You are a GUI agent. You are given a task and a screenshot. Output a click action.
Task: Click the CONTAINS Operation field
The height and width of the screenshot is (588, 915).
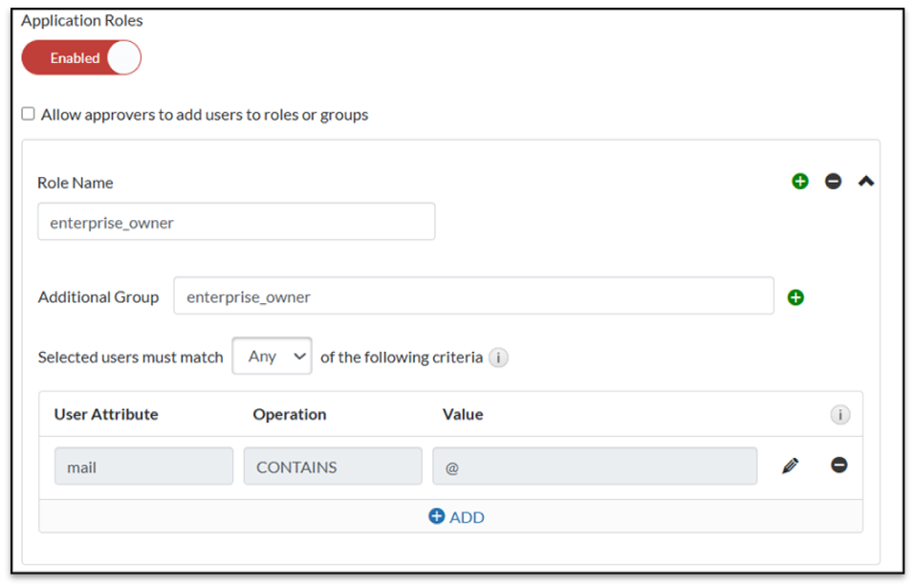click(333, 467)
